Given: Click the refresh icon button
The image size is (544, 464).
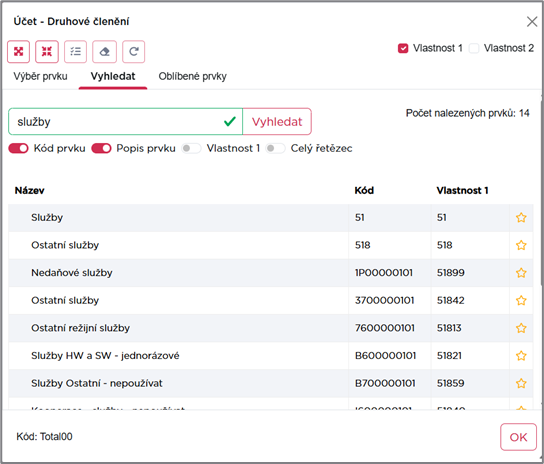Looking at the screenshot, I should coord(134,52).
